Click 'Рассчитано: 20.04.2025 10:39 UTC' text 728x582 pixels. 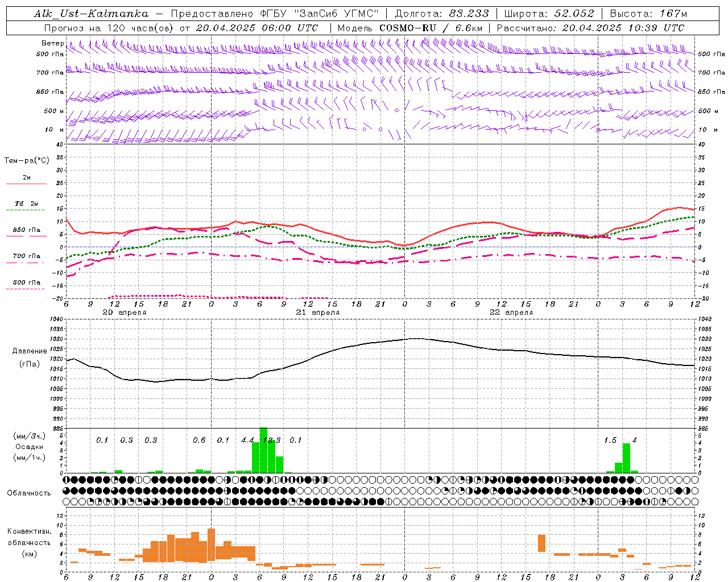[x=590, y=28]
